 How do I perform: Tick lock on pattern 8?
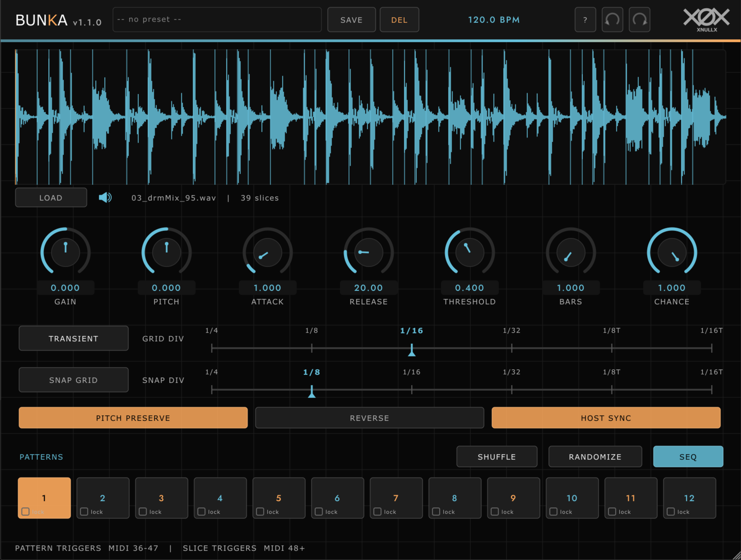click(436, 512)
